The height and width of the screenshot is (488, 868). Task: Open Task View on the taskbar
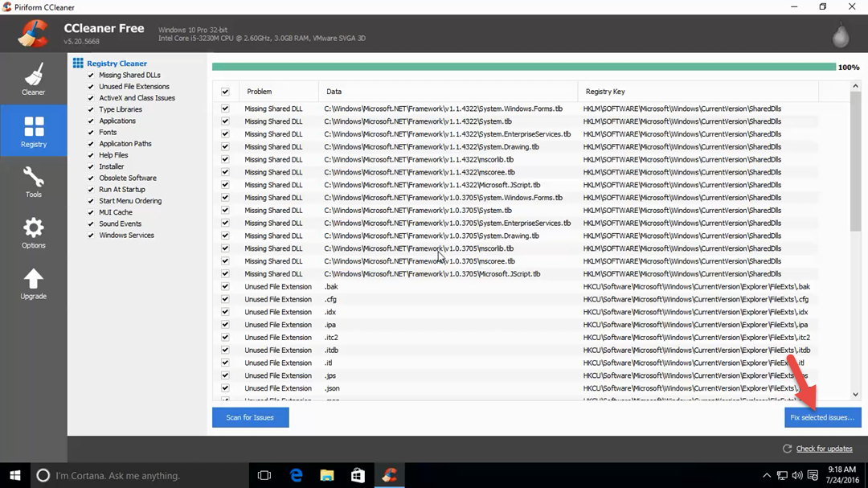coord(264,475)
